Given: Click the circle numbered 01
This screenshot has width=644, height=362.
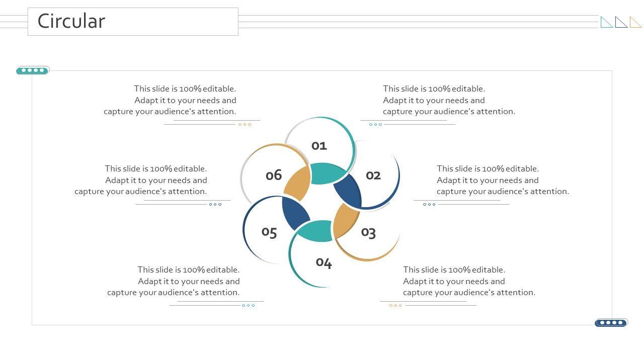Looking at the screenshot, I should 319,145.
